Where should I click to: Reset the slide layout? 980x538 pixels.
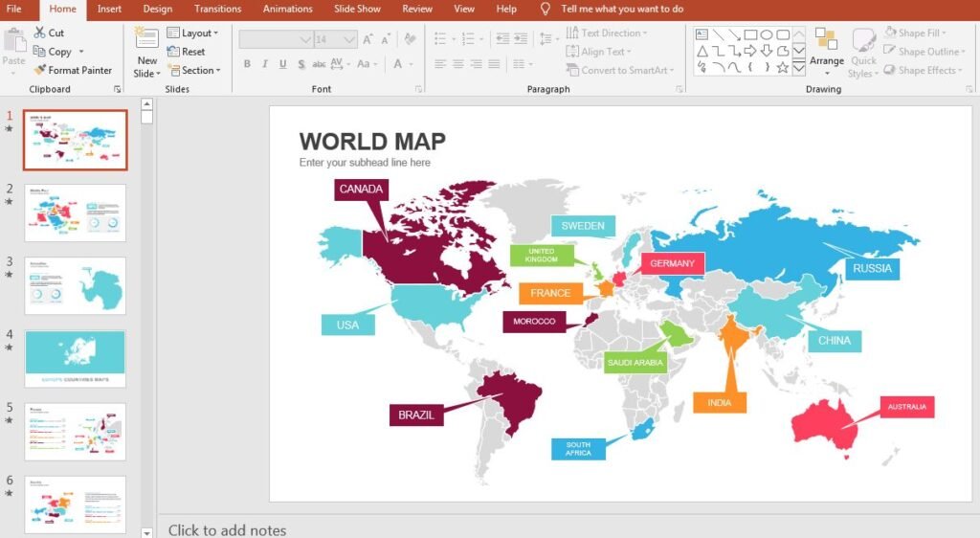pyautogui.click(x=186, y=52)
